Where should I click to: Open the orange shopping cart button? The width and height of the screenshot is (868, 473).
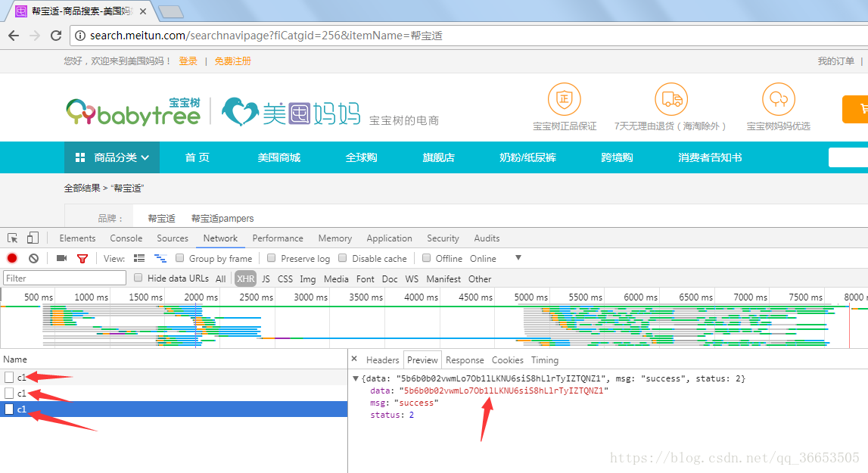point(855,109)
